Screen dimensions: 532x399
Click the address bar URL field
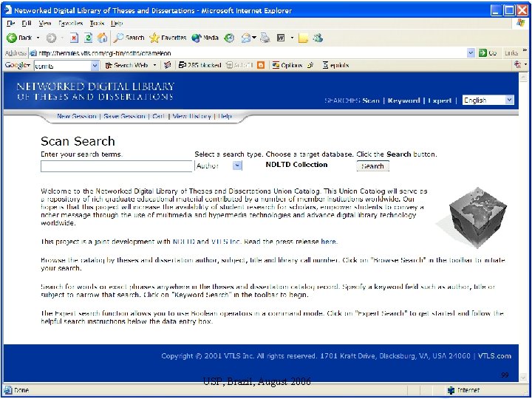pyautogui.click(x=248, y=53)
